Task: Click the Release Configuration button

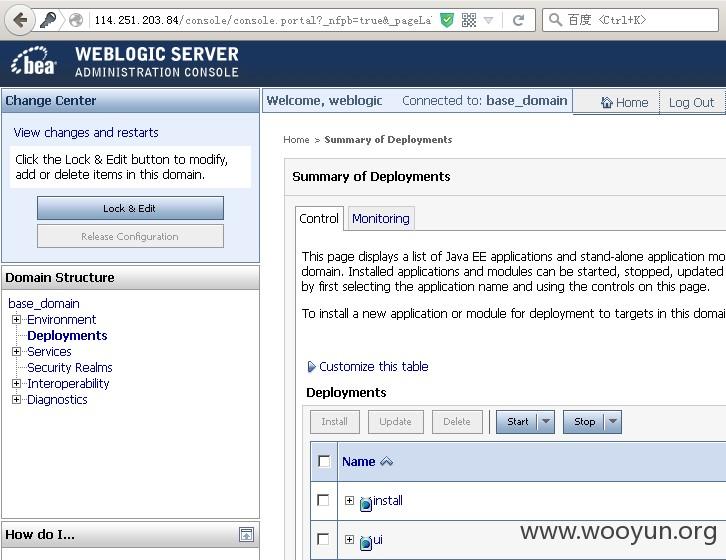Action: 130,236
